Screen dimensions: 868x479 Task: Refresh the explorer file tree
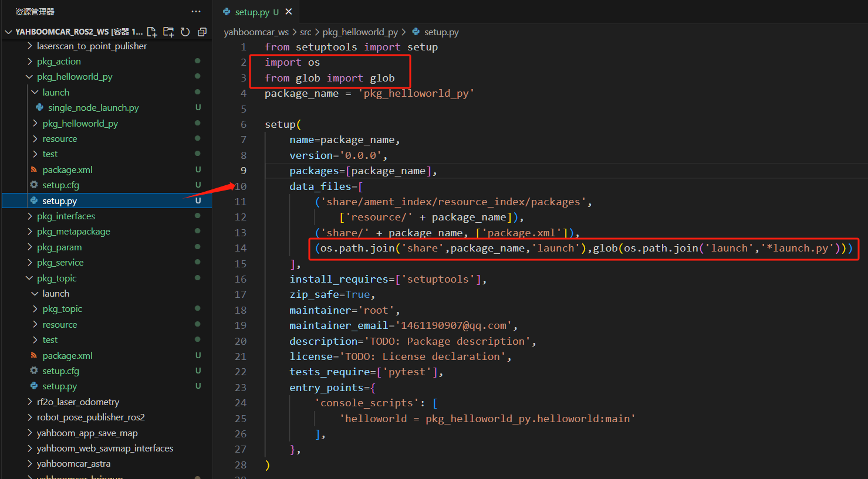click(x=185, y=32)
